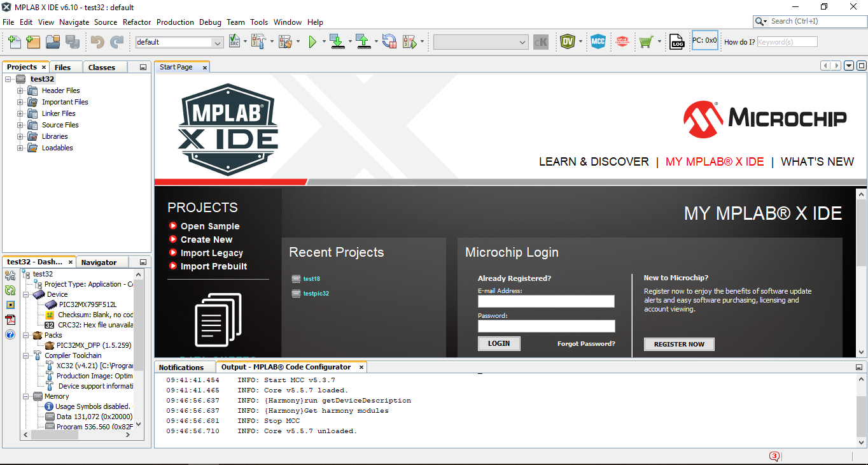Open the test18 recent project link
The image size is (868, 465).
pos(311,279)
